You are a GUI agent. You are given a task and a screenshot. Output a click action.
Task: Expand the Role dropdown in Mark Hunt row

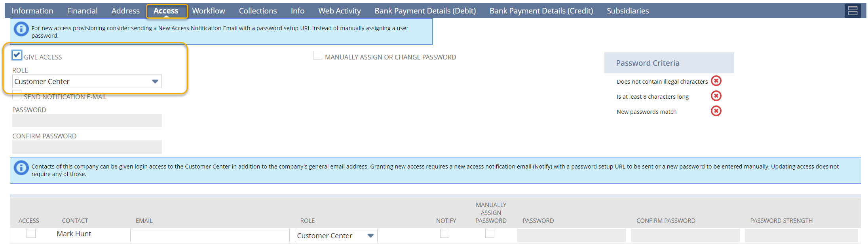[x=370, y=236]
